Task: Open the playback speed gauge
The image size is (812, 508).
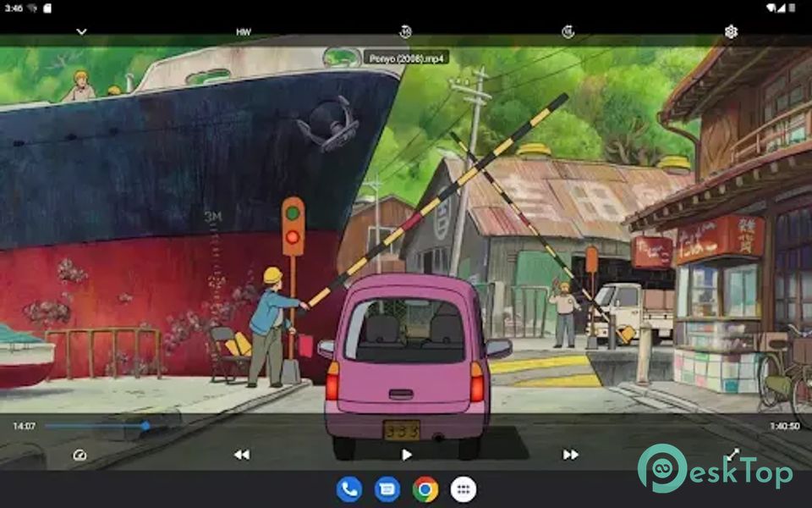Action: (x=80, y=455)
